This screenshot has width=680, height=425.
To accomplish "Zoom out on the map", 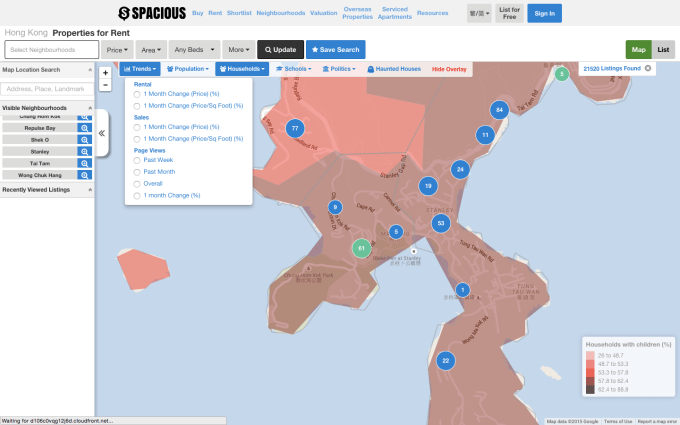I will coord(106,85).
